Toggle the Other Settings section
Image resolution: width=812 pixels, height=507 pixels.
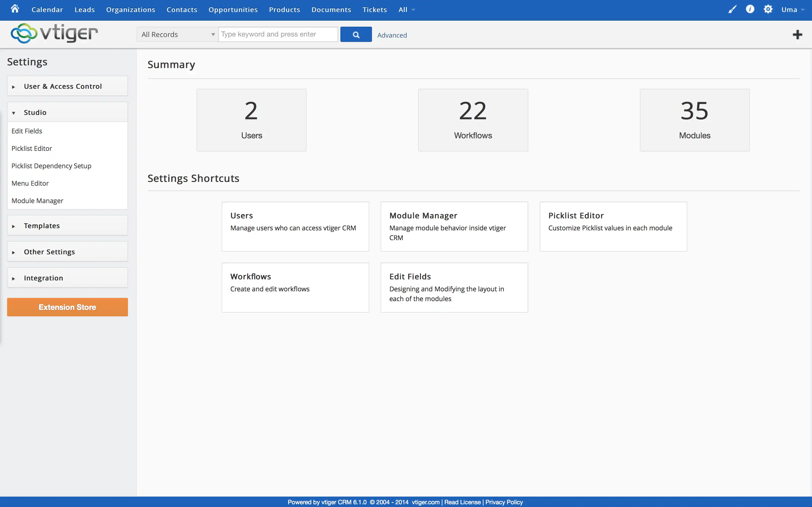point(67,252)
